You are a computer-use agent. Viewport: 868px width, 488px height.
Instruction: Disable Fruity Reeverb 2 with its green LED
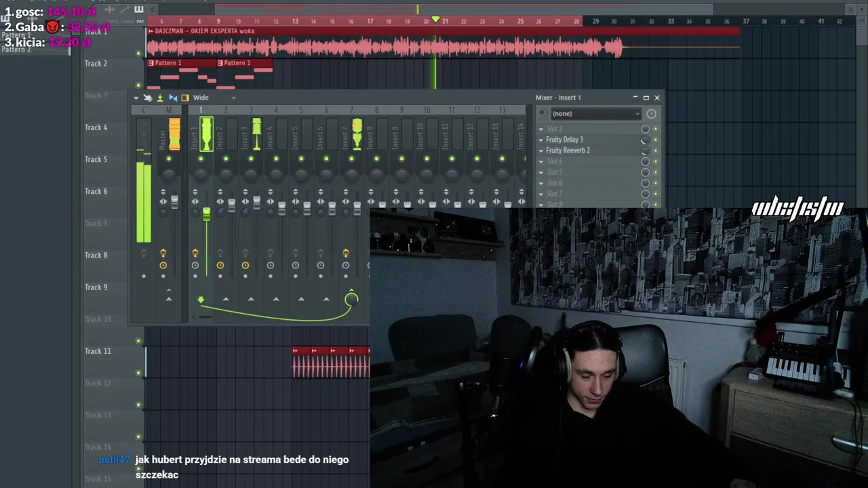656,150
